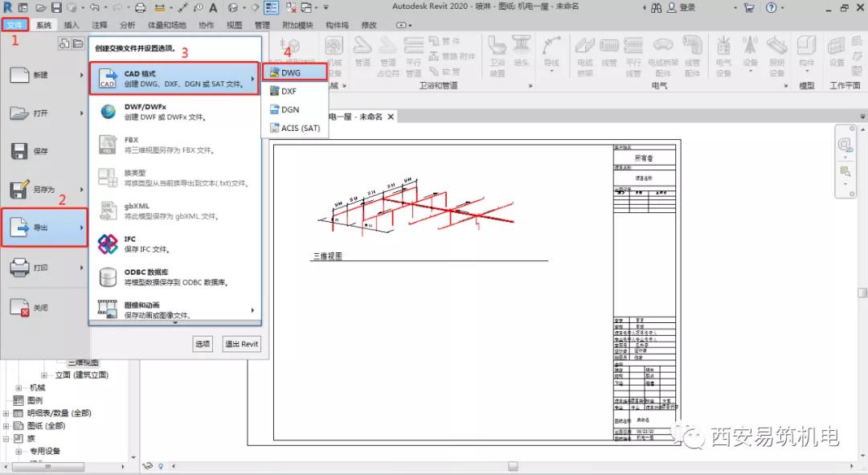Switch to the Annotate ribbon tab
The image size is (868, 475).
click(100, 25)
